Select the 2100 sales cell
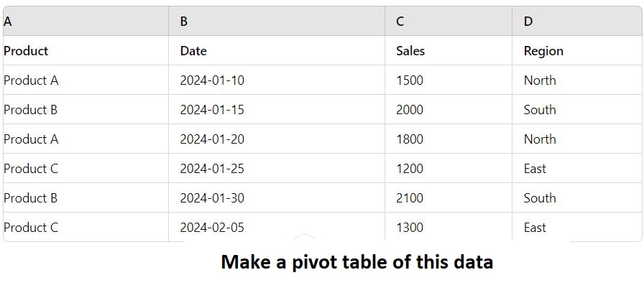Screen dimensions: 644x298 pos(410,198)
